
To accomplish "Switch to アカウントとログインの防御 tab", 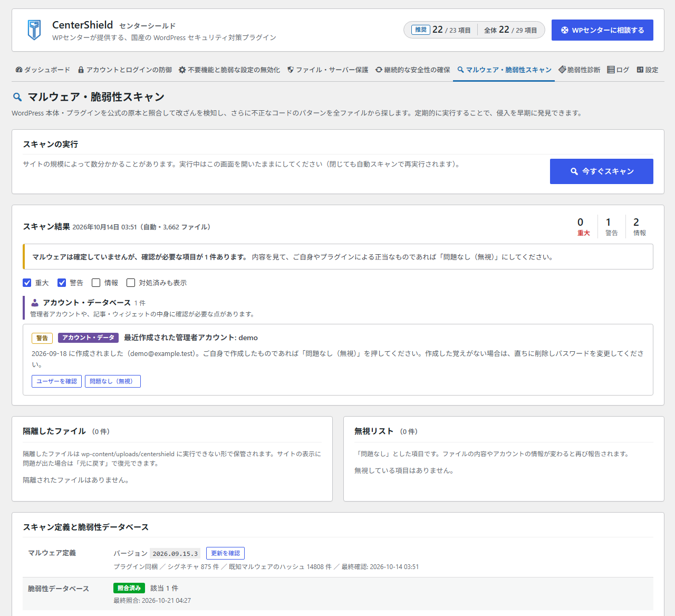I will click(125, 70).
